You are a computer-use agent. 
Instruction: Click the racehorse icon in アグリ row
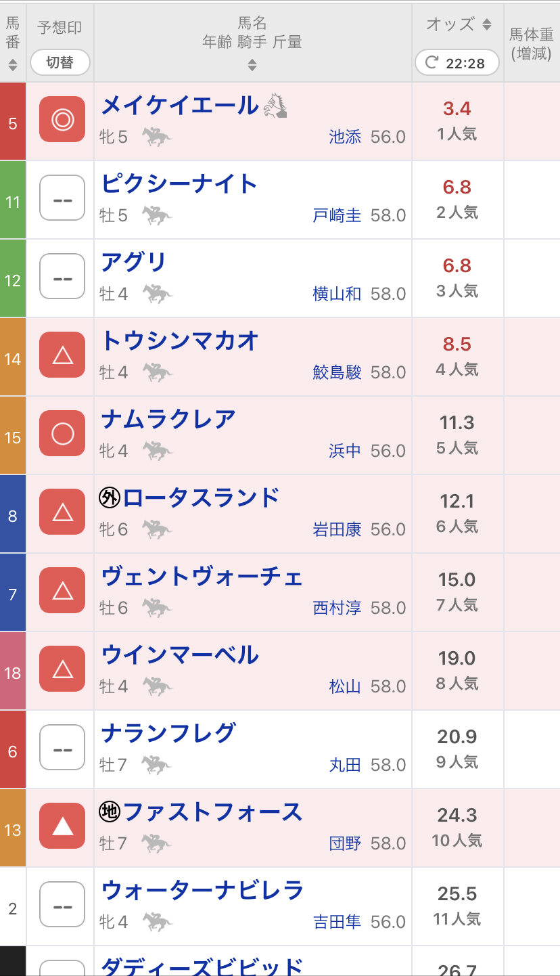tap(157, 294)
